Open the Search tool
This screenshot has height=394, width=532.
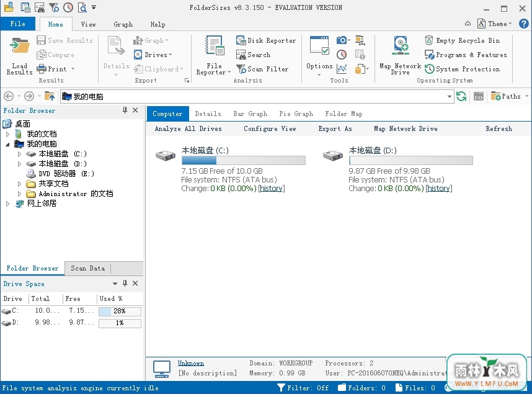point(254,55)
